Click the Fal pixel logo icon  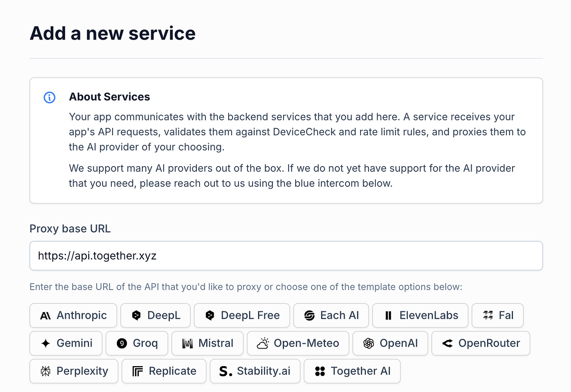click(488, 315)
